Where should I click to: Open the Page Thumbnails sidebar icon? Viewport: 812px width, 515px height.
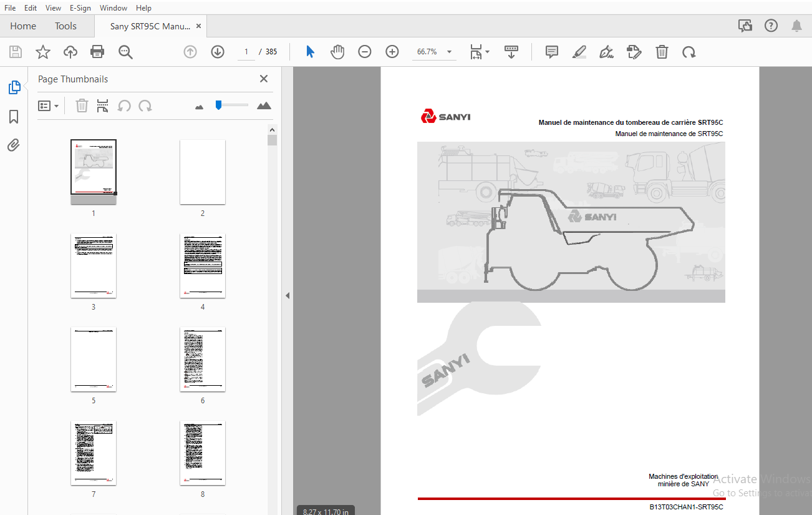(14, 87)
